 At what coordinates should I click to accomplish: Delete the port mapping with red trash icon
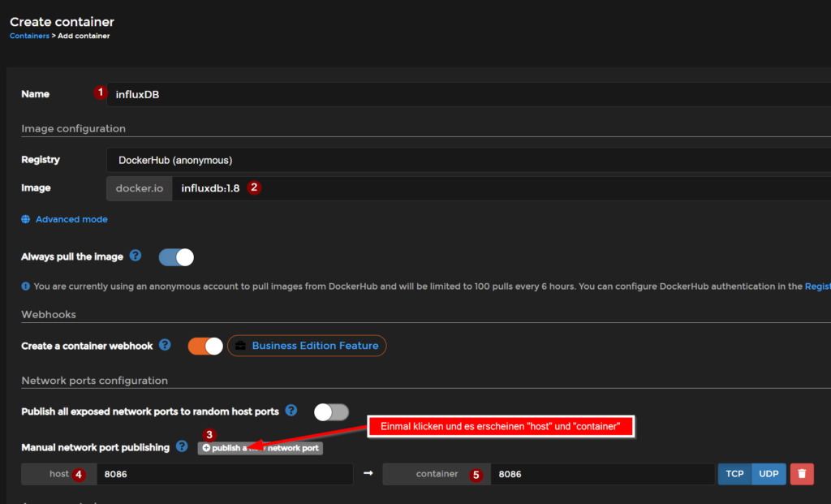point(801,474)
